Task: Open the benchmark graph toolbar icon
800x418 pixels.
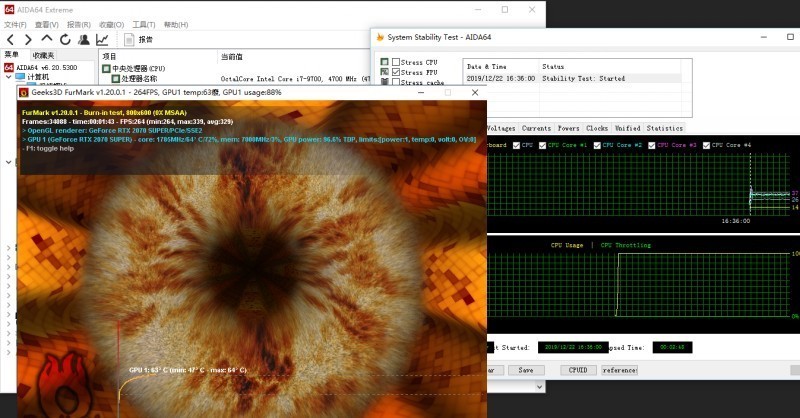Action: click(x=102, y=40)
